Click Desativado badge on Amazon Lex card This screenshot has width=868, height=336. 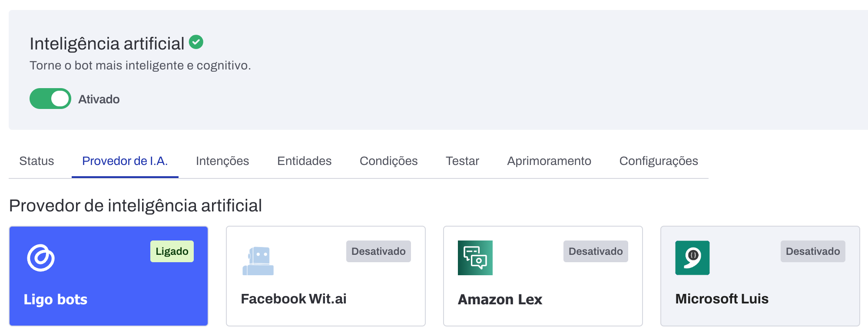[596, 251]
